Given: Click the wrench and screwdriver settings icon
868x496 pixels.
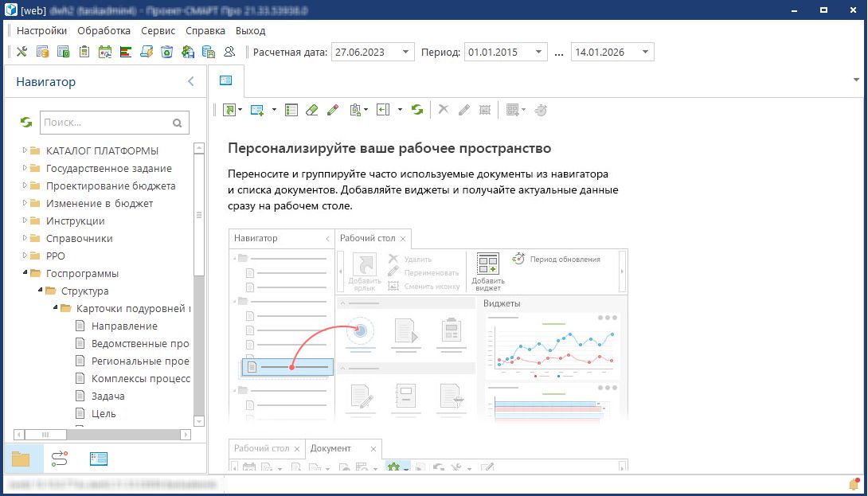Looking at the screenshot, I should coord(22,52).
